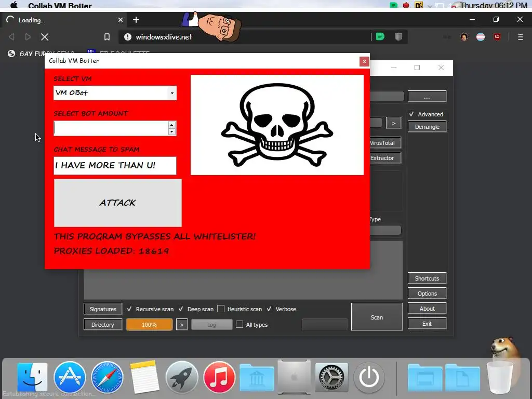Click the ATTACK button

118,203
